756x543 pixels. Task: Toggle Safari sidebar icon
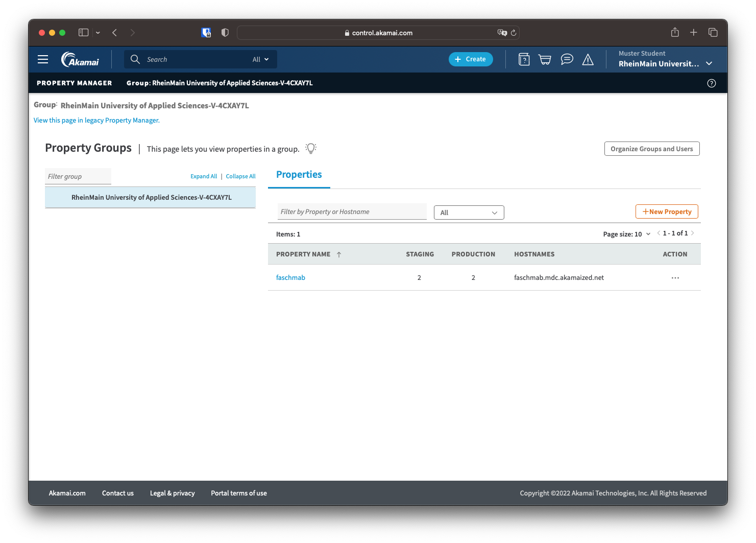tap(84, 32)
